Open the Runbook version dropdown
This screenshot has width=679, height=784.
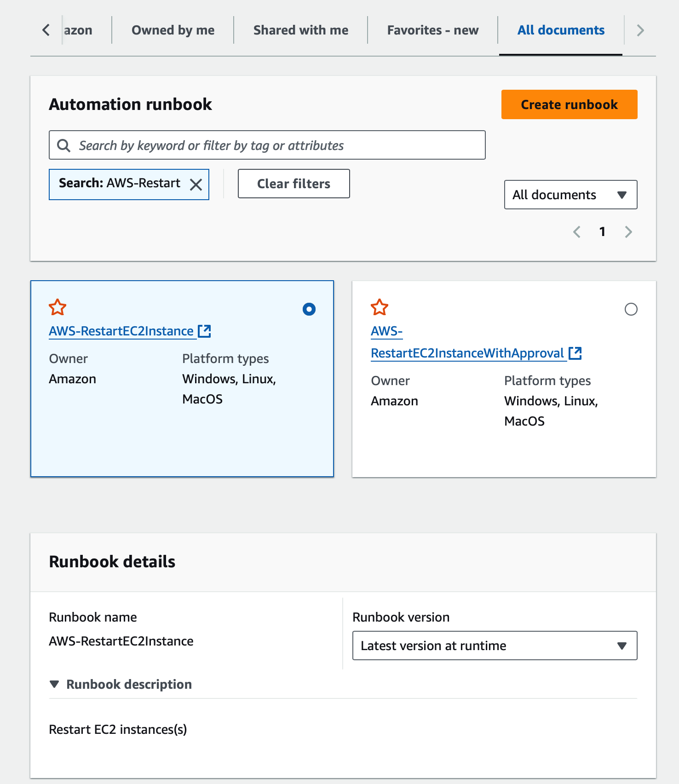tap(495, 646)
